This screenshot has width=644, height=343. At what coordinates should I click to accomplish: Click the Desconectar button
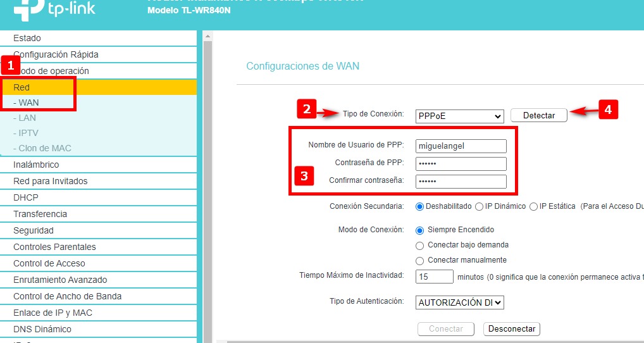512,329
